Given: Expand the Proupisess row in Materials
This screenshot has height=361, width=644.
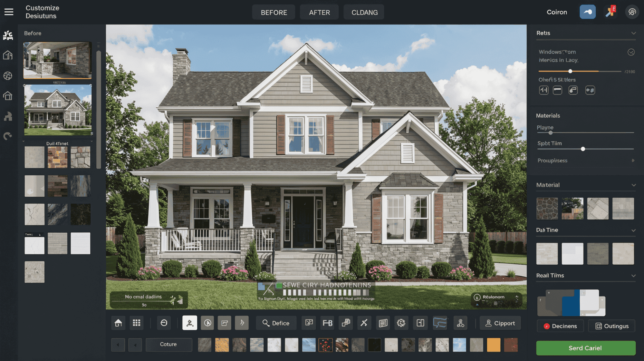Looking at the screenshot, I should pyautogui.click(x=633, y=161).
